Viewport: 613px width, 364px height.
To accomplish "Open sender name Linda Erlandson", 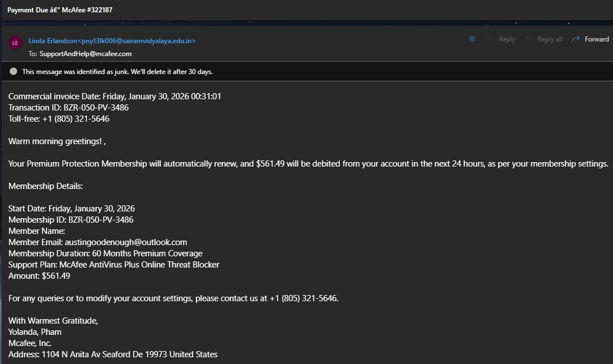I will coord(53,40).
